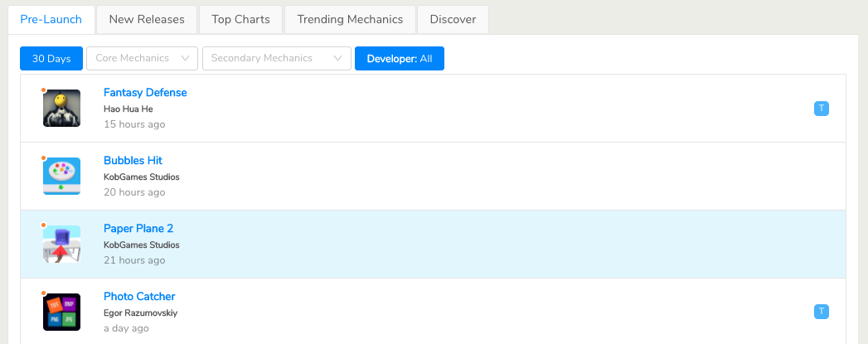Viewport: 868px width, 344px height.
Task: Click the 20 hours ago timestamp
Action: (x=134, y=192)
